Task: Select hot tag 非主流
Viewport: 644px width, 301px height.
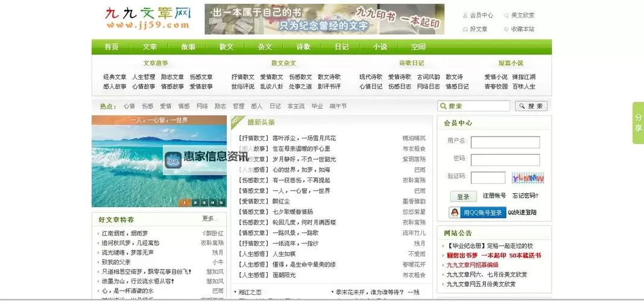Action: click(296, 106)
